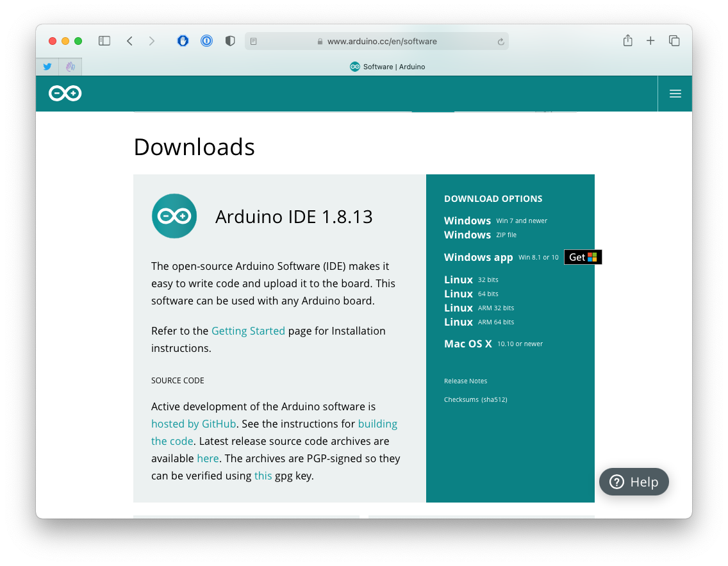The width and height of the screenshot is (728, 566).
Task: Show the tab overview
Action: pyautogui.click(x=674, y=41)
